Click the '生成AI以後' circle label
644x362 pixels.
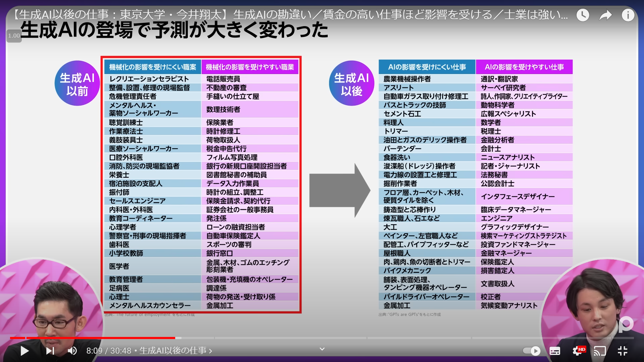352,84
